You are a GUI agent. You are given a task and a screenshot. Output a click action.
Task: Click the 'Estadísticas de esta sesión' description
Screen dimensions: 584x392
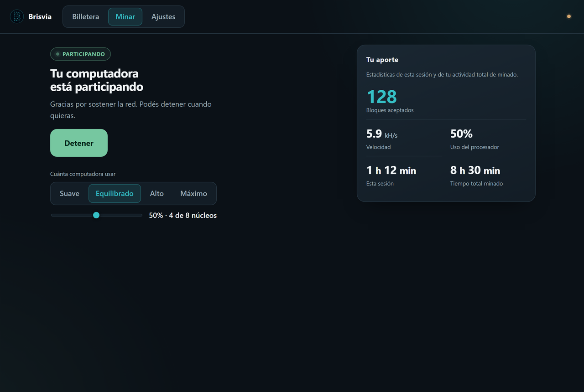click(x=442, y=74)
